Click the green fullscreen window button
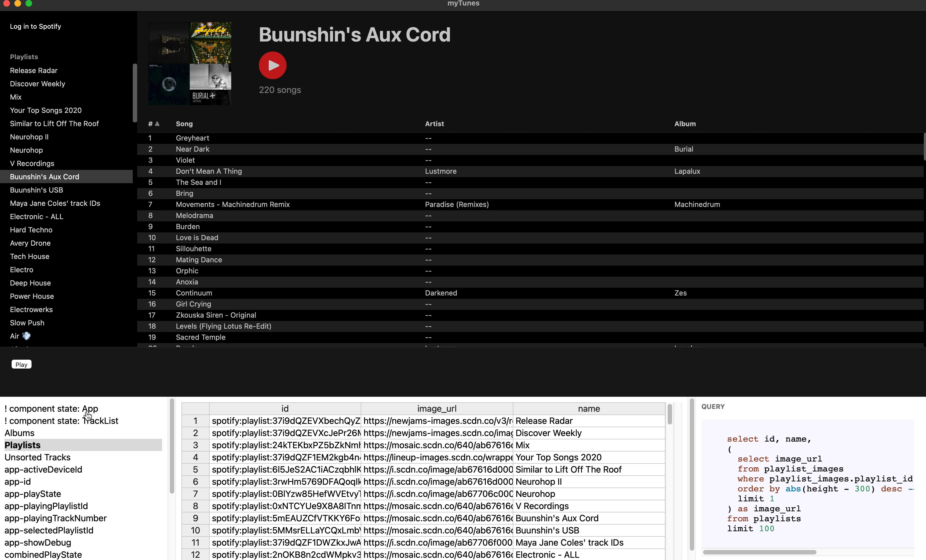 point(28,3)
